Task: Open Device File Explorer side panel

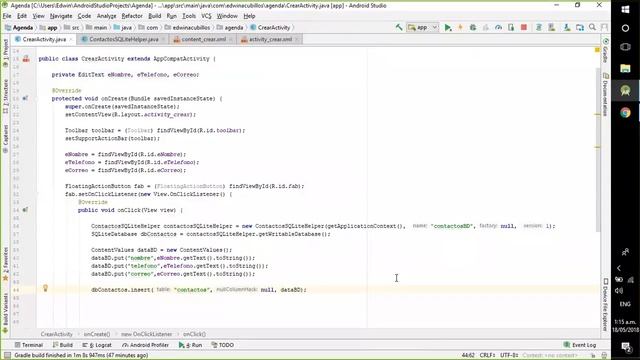Action: 606,304
